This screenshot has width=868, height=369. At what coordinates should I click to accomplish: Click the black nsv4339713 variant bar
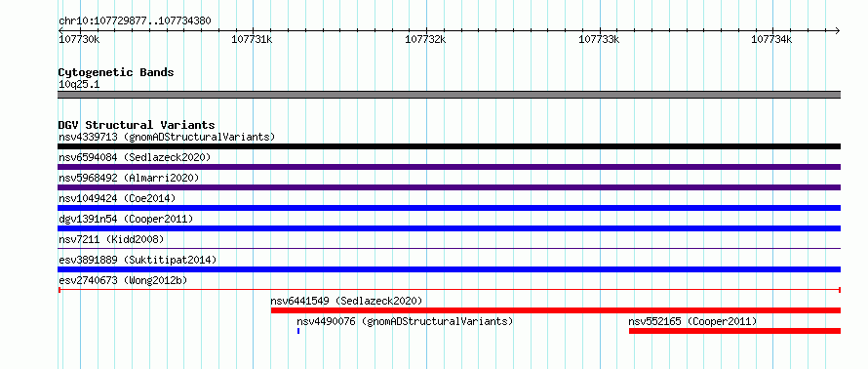click(449, 146)
